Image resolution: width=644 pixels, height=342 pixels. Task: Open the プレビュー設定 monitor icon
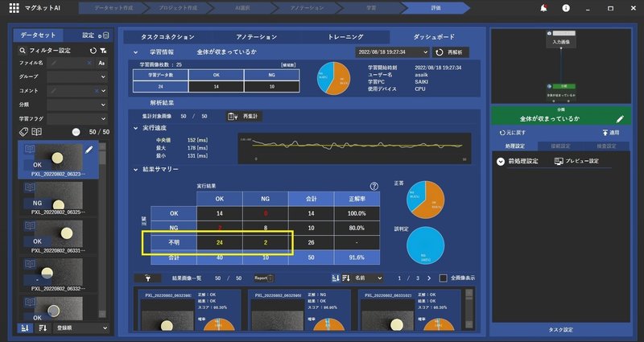559,162
